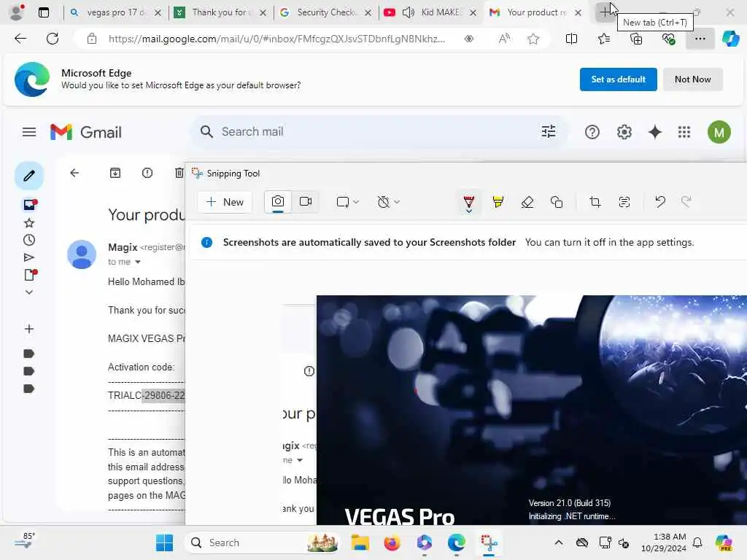747x560 pixels.
Task: Select the red ballpoint pen tool
Action: 469,203
